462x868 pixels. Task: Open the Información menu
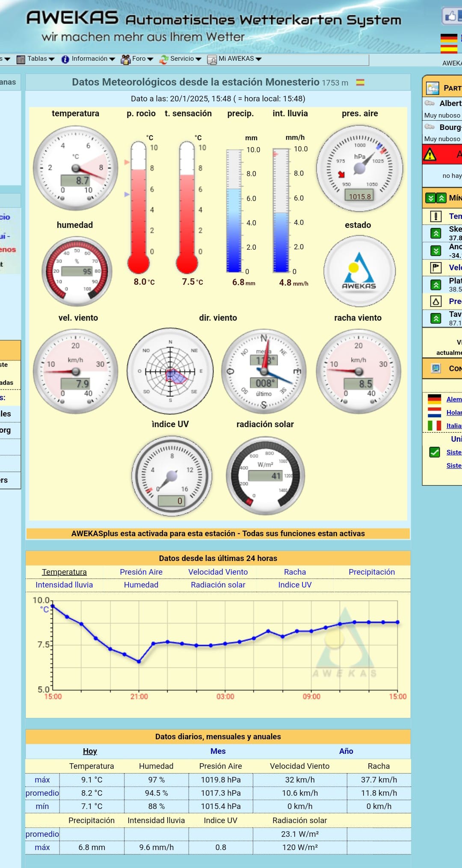[89, 59]
